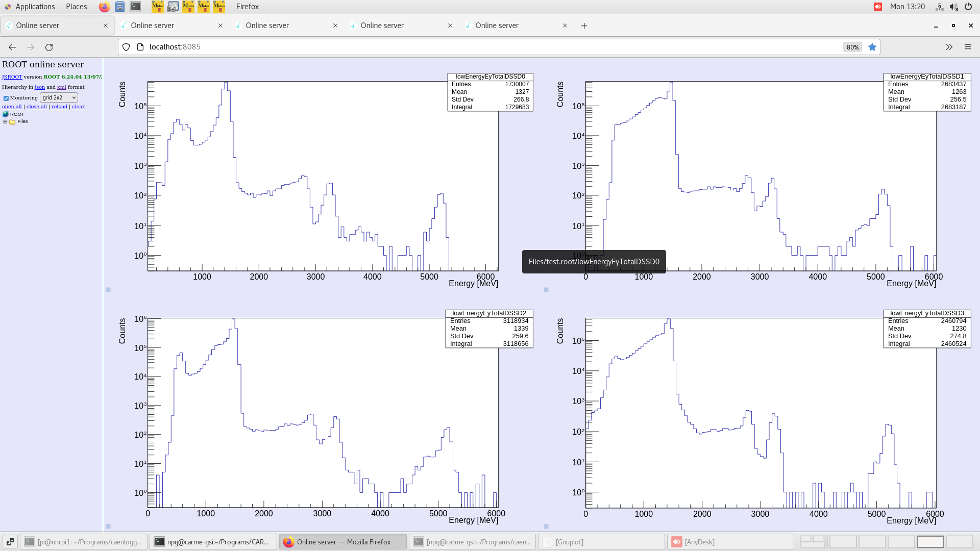Open the grid 2x2 layout dropdown

click(x=59, y=97)
